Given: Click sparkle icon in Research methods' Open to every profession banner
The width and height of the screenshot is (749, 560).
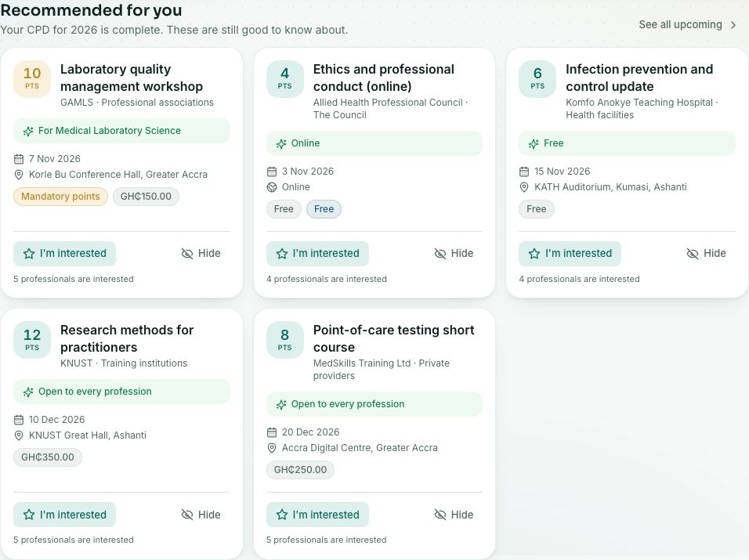Looking at the screenshot, I should pos(28,392).
